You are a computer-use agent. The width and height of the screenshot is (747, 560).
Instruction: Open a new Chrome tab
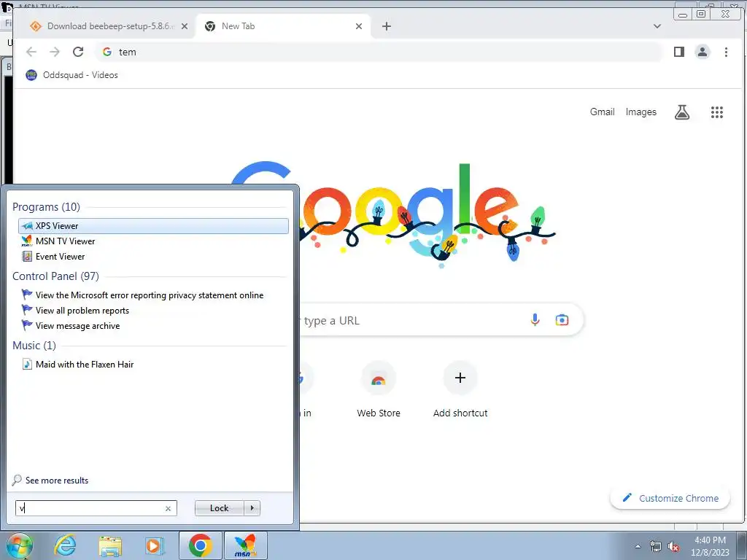click(387, 26)
